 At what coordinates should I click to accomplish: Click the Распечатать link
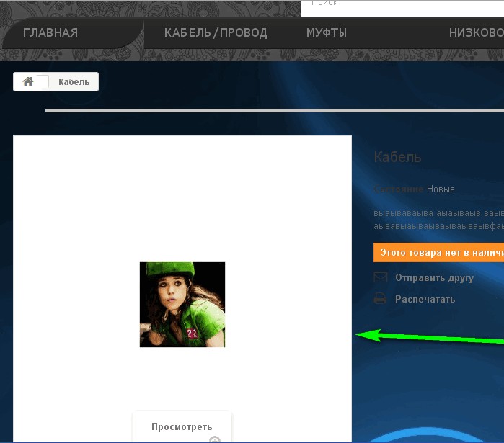(x=425, y=299)
